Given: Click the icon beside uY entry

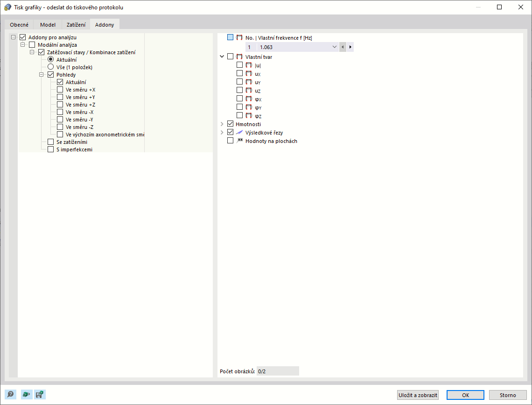Looking at the screenshot, I should [249, 82].
